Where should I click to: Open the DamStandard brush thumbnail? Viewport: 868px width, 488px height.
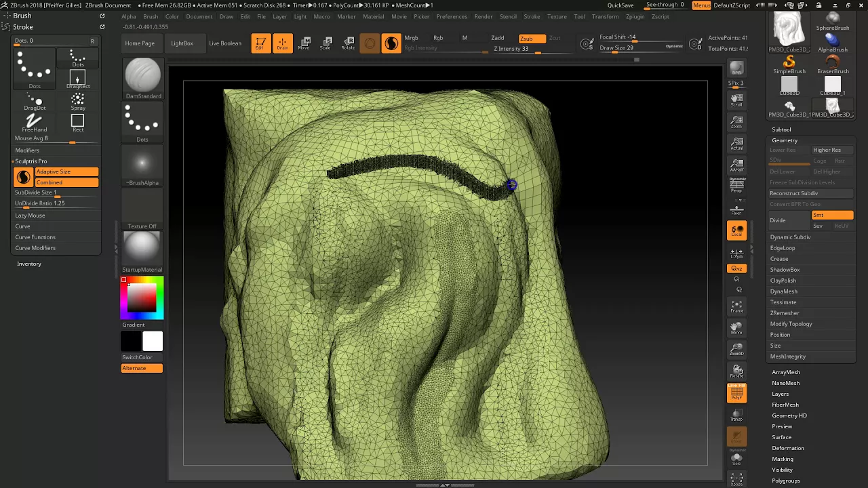(x=142, y=79)
